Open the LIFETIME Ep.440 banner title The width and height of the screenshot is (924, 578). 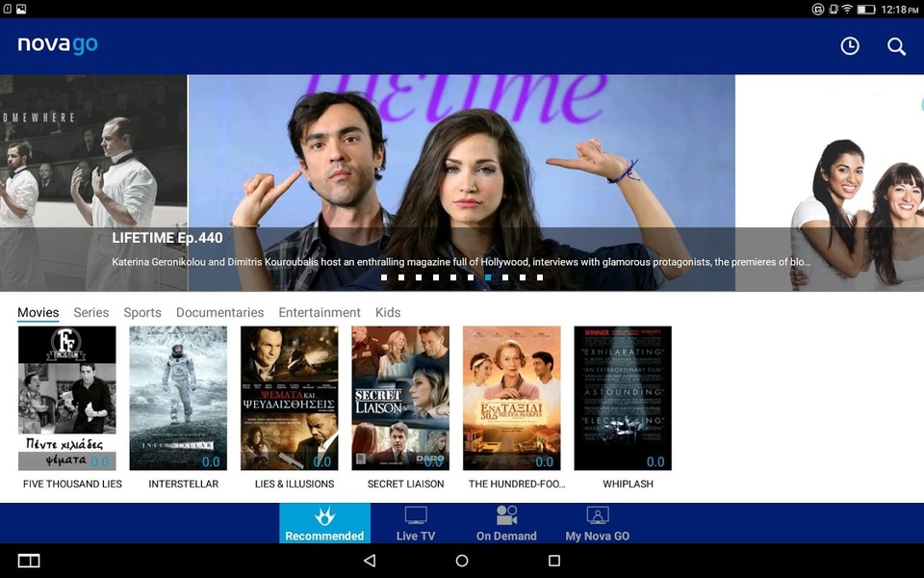point(167,238)
